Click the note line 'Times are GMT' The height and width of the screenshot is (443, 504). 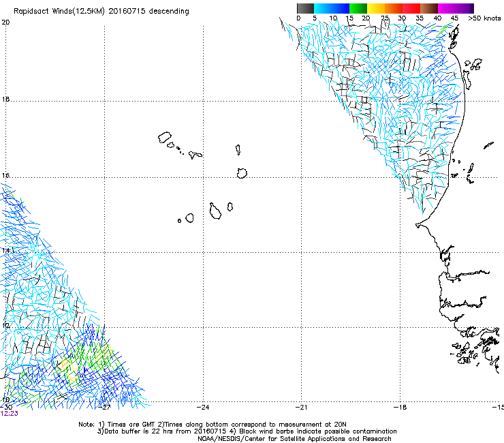[131, 425]
